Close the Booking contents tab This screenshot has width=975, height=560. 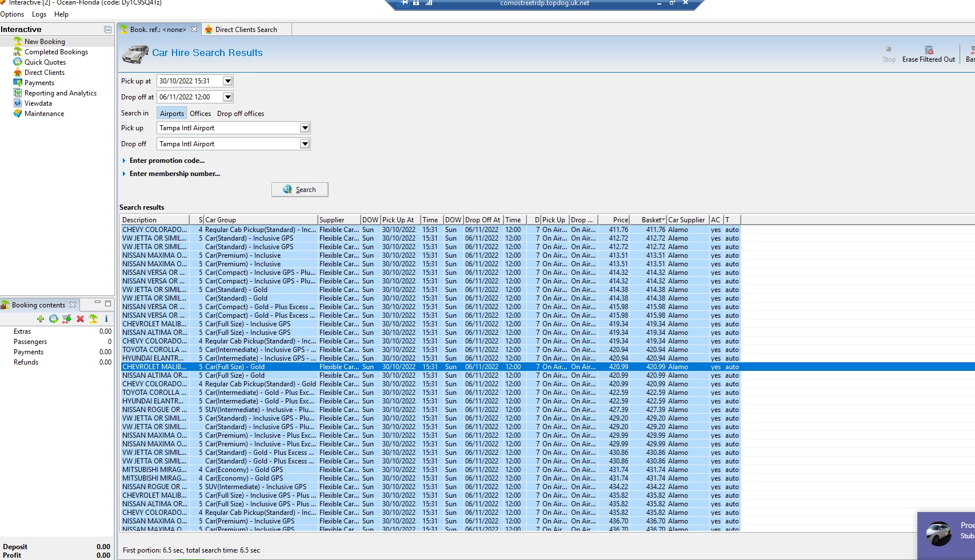click(x=73, y=305)
